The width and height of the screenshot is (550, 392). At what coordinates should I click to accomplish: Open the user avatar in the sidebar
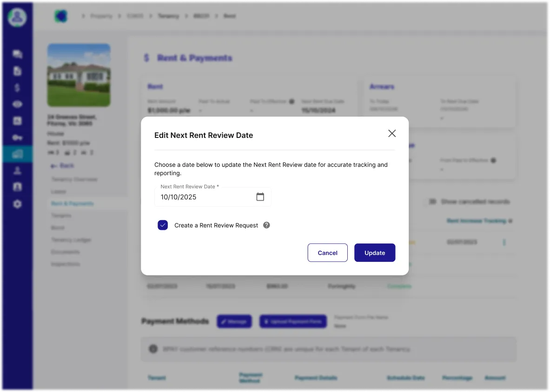[17, 17]
